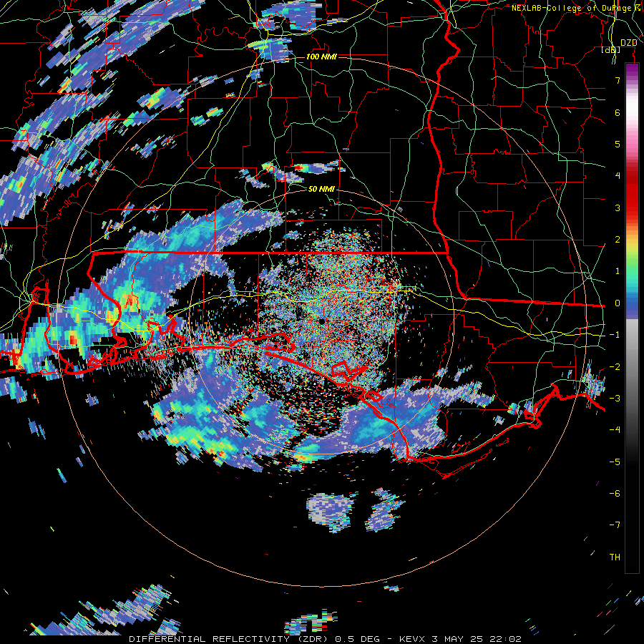Click the "DZD" label above the color scale

click(x=628, y=42)
